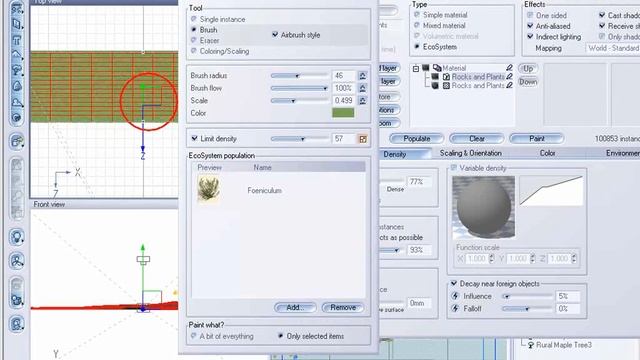This screenshot has width=640, height=360.
Task: Click the person-shaped icon below the light bulb
Action: point(17,260)
